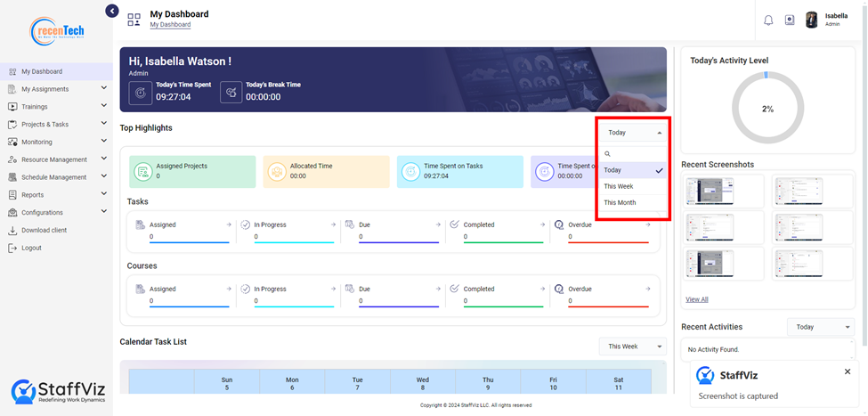The height and width of the screenshot is (416, 868).
Task: Open the Top Highlights Today dropdown
Action: 633,133
